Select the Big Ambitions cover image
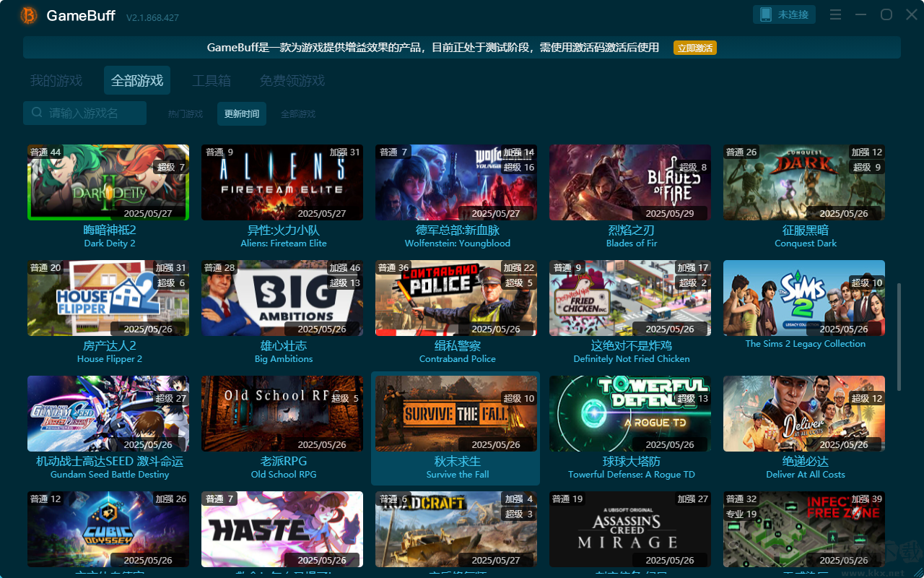924x578 pixels. pyautogui.click(x=282, y=298)
